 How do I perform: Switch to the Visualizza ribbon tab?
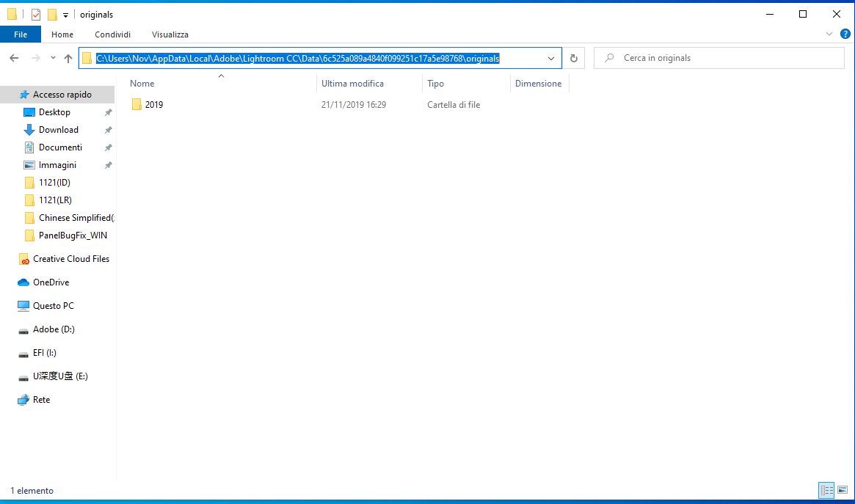point(170,34)
